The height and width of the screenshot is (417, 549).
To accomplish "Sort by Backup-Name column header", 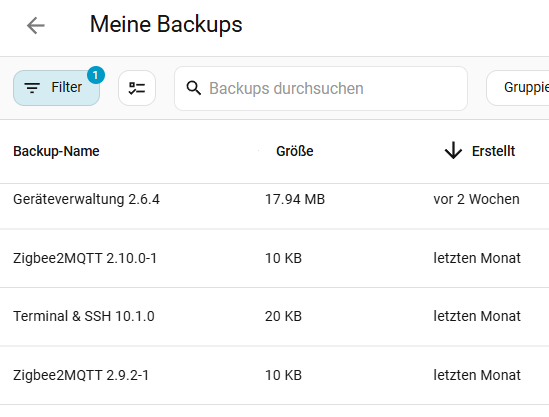I will [x=56, y=151].
